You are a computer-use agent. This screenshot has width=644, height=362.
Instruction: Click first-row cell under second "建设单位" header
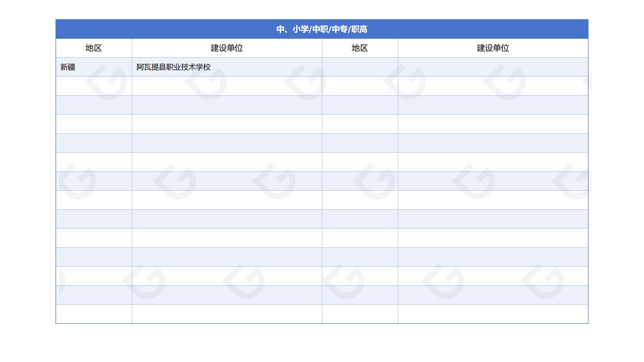coord(493,67)
